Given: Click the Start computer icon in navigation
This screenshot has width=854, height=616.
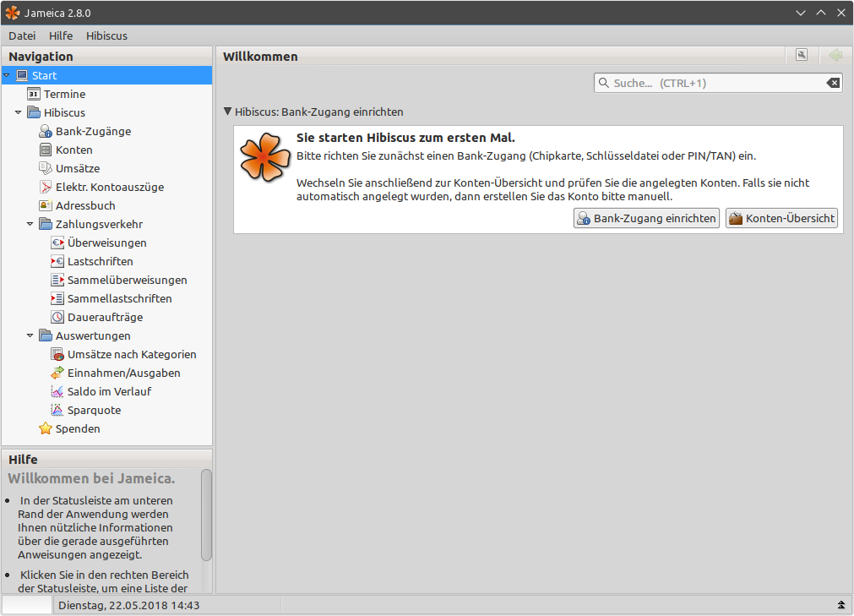Looking at the screenshot, I should (x=22, y=75).
